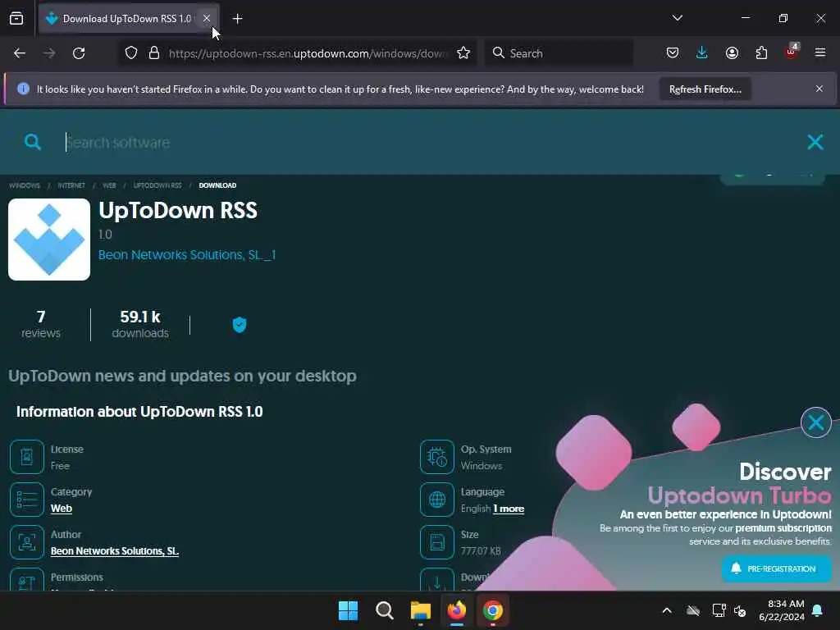
Task: Dismiss the Firefox refresh notification bar
Action: (819, 89)
